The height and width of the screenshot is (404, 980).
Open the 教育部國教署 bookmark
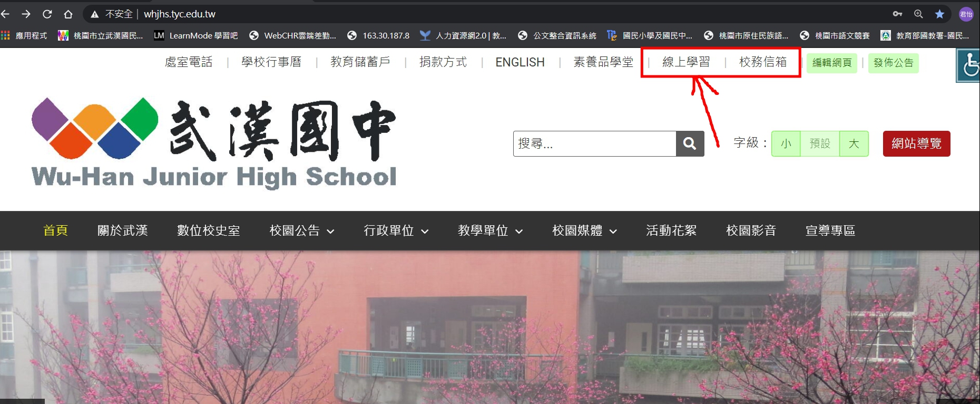[x=925, y=35]
